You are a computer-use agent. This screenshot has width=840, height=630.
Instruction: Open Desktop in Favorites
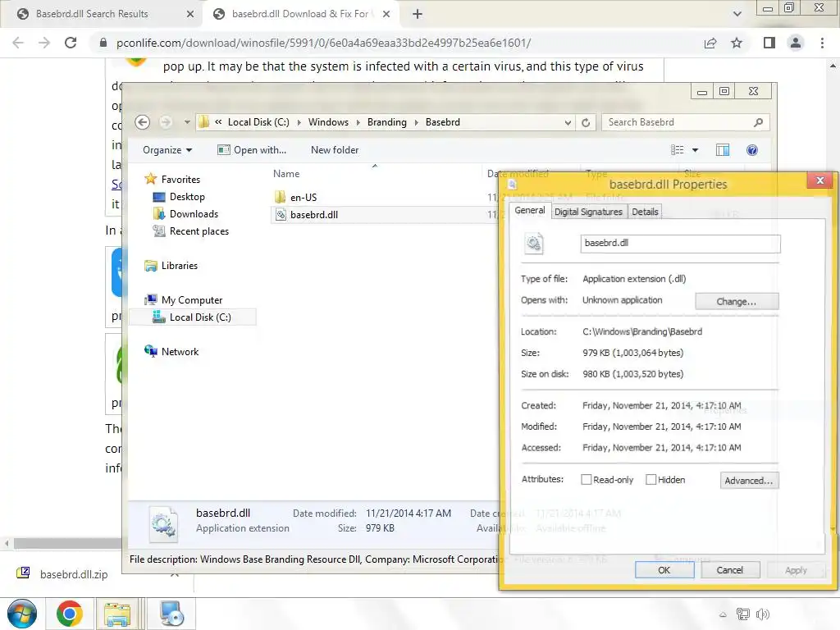coord(187,197)
